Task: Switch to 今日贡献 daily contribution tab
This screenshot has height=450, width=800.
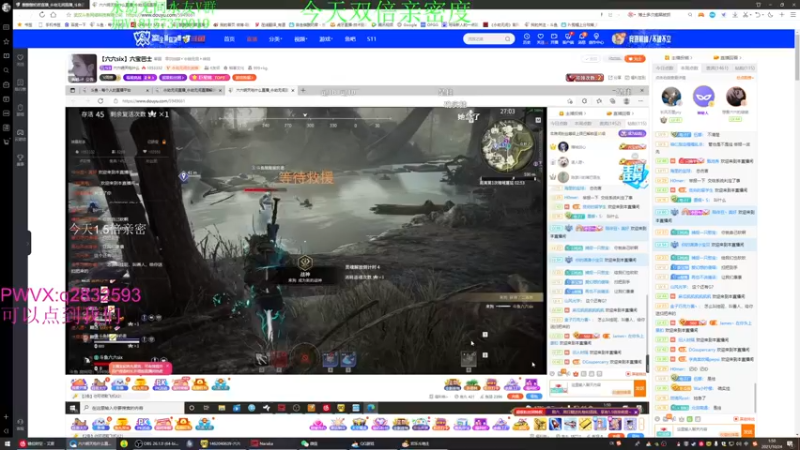Action: pyautogui.click(x=664, y=68)
